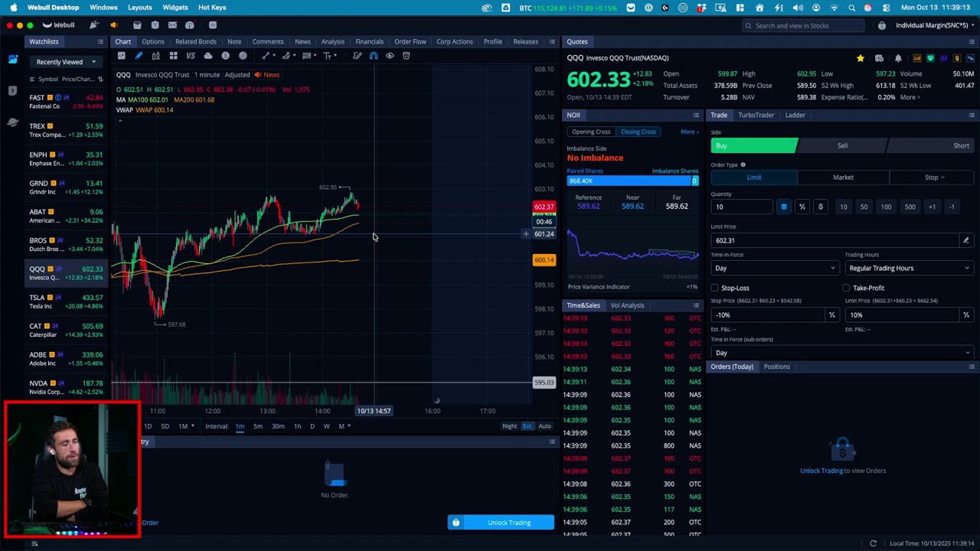Open the Vol Analysis tab
This screenshot has width=980, height=551.
point(627,305)
